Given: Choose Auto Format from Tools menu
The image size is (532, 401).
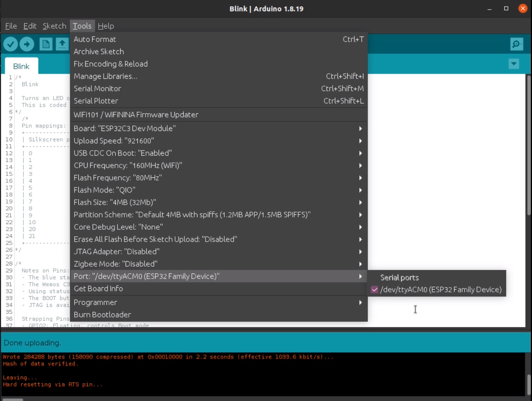Looking at the screenshot, I should click(x=219, y=39).
